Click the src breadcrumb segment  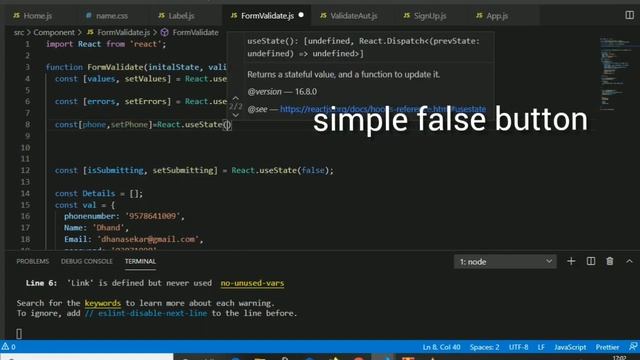click(19, 32)
